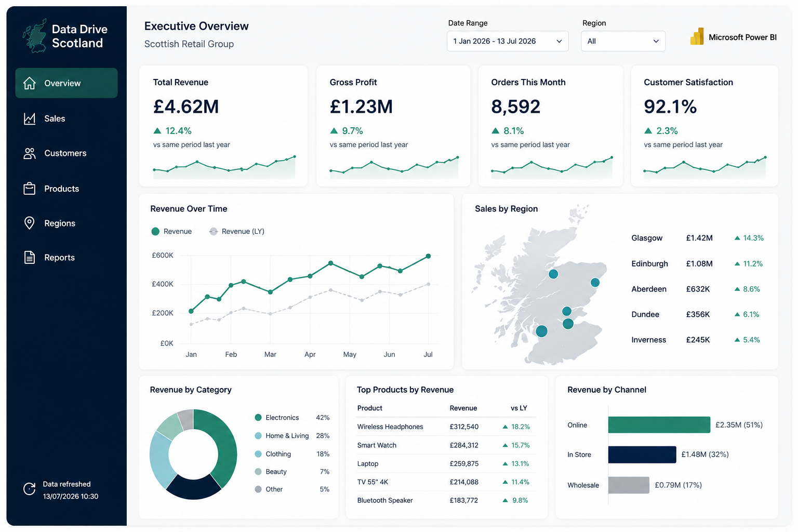This screenshot has height=532, width=798.
Task: Open the Regions map pin icon
Action: 30,223
